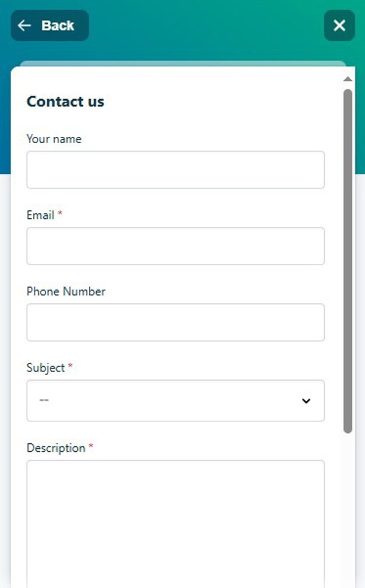The width and height of the screenshot is (365, 588).
Task: Click the red asterisk next to Email
Action: 60,214
